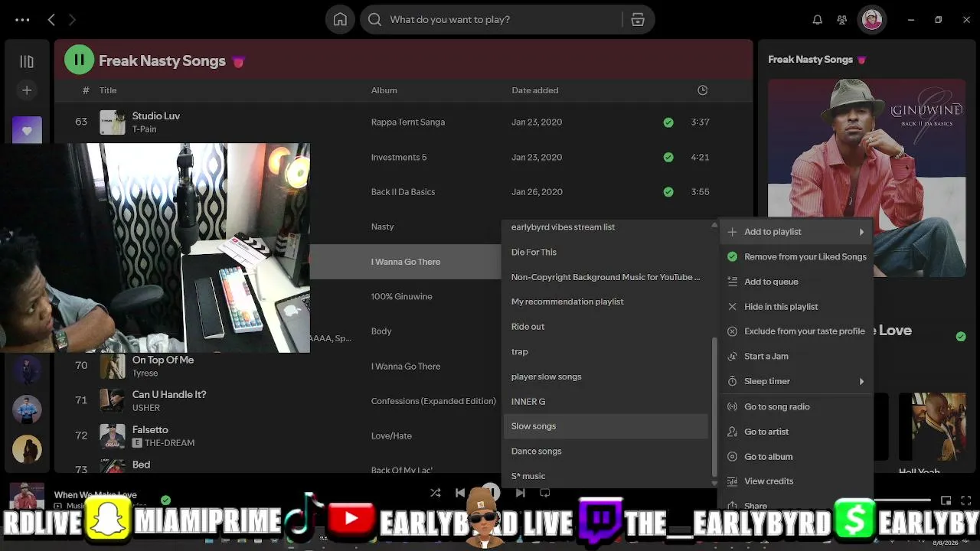The height and width of the screenshot is (551, 980).
Task: Open the Spotify Home page
Action: (x=340, y=20)
